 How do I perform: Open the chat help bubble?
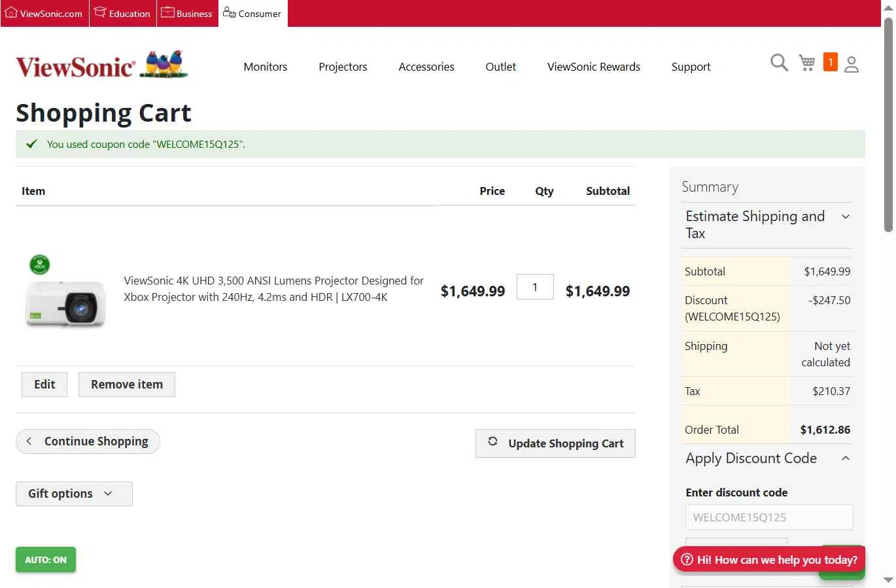click(x=769, y=560)
